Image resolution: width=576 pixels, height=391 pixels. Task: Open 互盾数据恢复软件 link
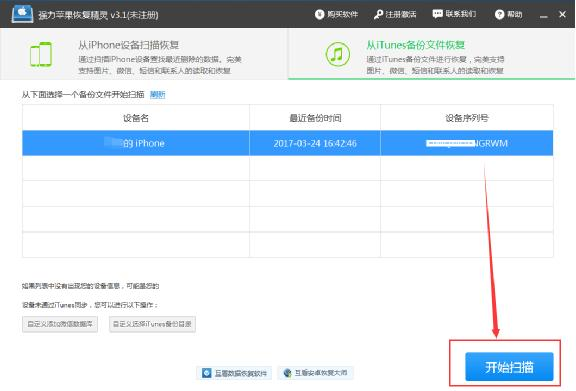tap(234, 373)
